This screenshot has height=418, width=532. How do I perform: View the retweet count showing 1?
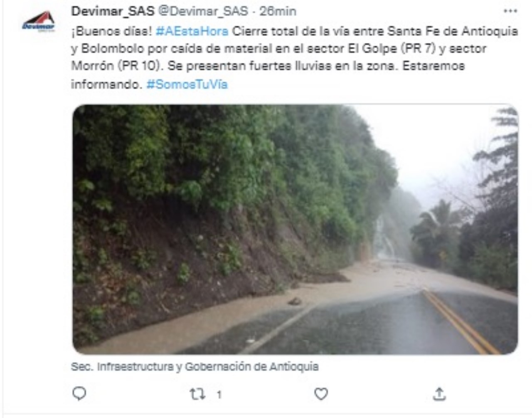(219, 394)
